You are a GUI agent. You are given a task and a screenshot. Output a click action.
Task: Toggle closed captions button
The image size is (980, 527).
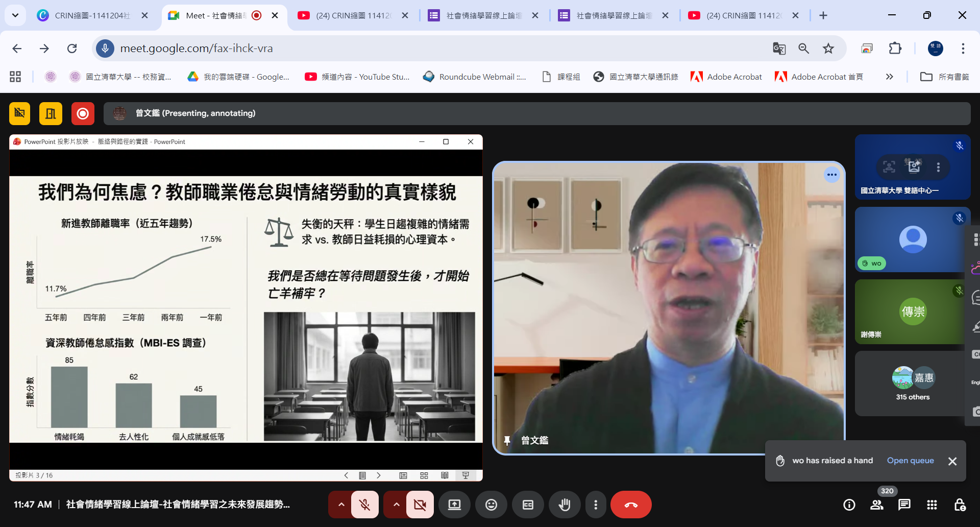(528, 505)
